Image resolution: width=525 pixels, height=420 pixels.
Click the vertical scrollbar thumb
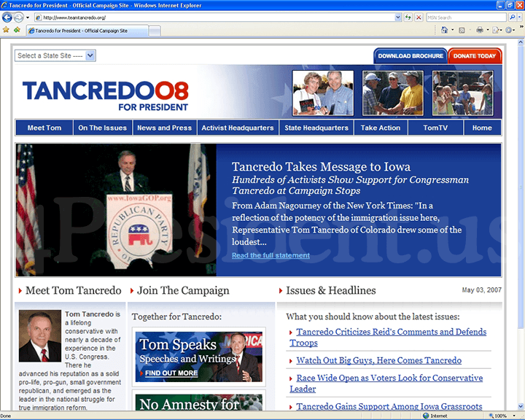pyautogui.click(x=521, y=187)
